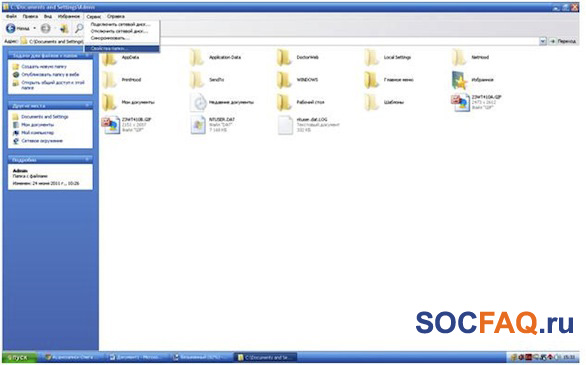Viewport: 586px width, 365px height.
Task: Click Опубликовать папку в вебе link
Action: pos(50,75)
